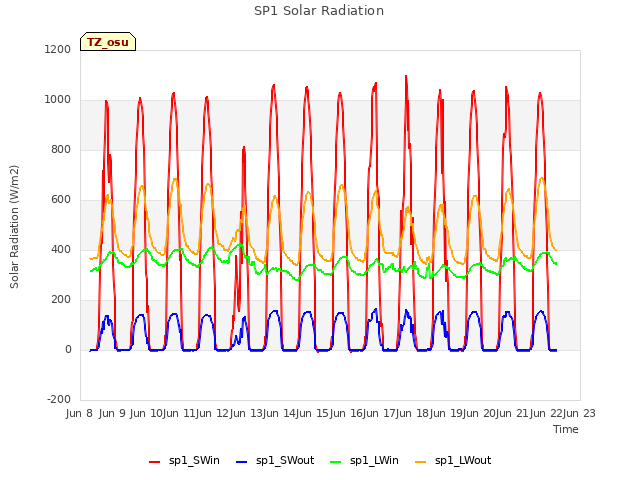Click the Jun 23 x-axis label

click(581, 413)
